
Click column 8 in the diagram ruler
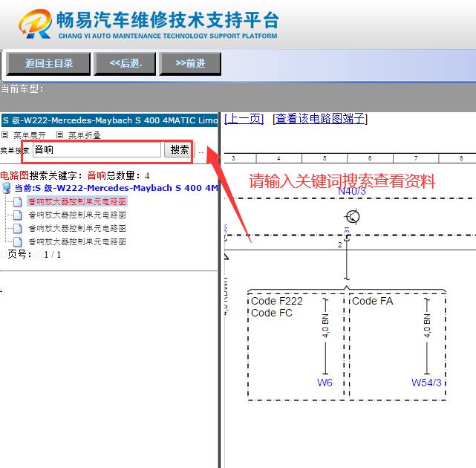tap(461, 158)
